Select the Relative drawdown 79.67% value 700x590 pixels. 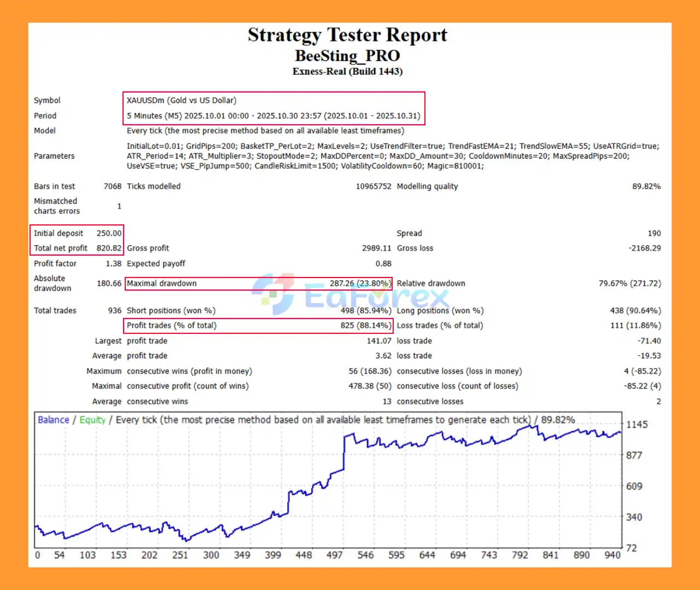(629, 283)
